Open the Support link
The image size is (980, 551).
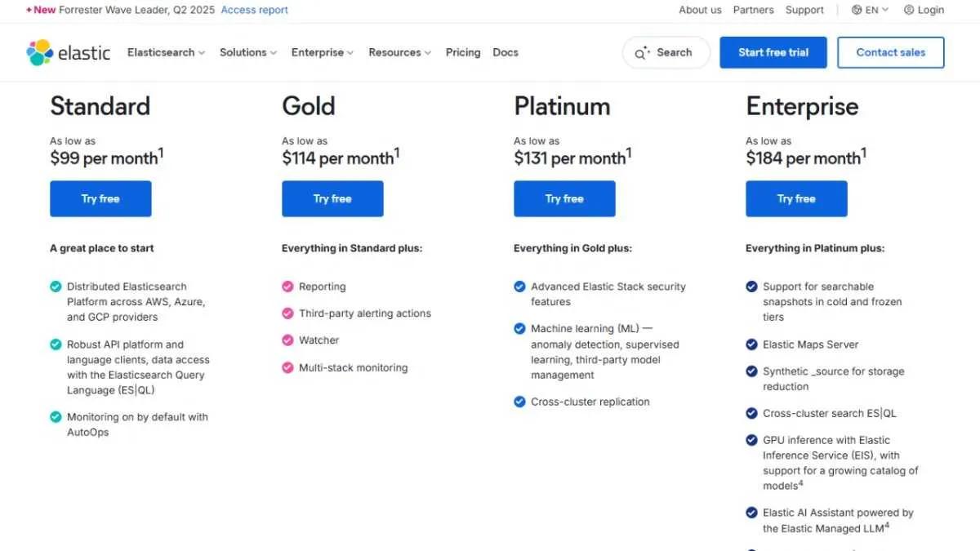tap(804, 10)
